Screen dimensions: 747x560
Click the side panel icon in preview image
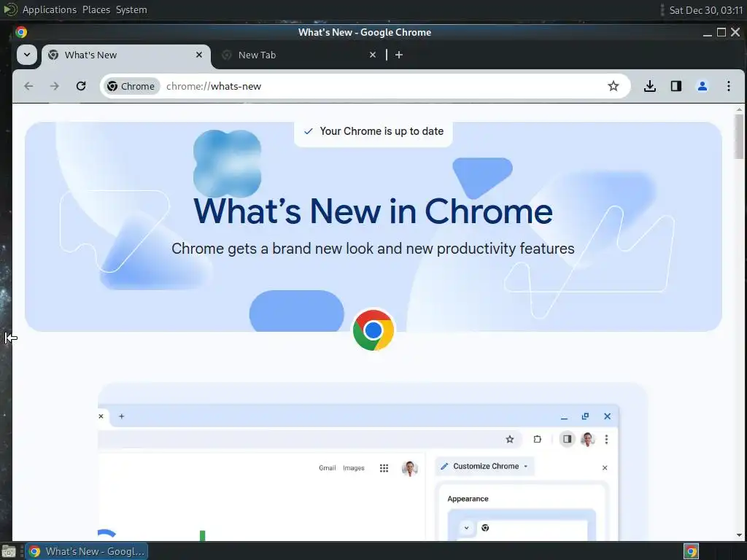[x=567, y=439]
